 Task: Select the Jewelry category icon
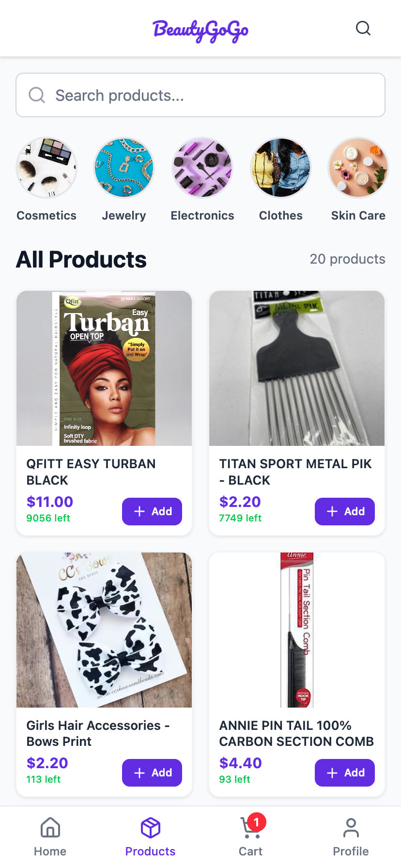(x=123, y=168)
